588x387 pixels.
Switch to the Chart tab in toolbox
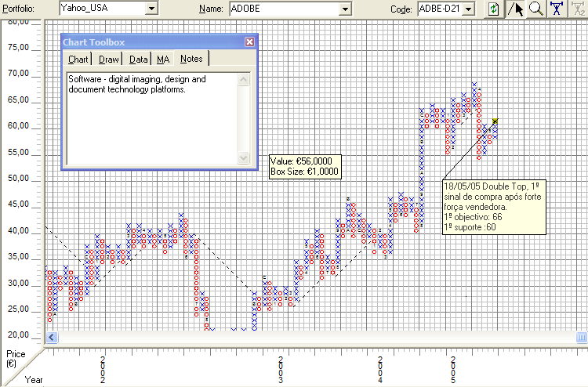[78, 60]
